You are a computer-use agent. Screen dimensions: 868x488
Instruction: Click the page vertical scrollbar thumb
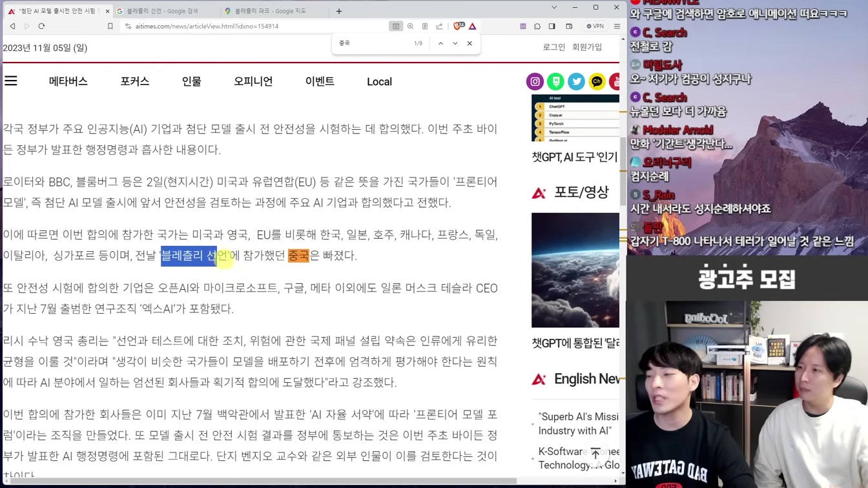[x=623, y=170]
